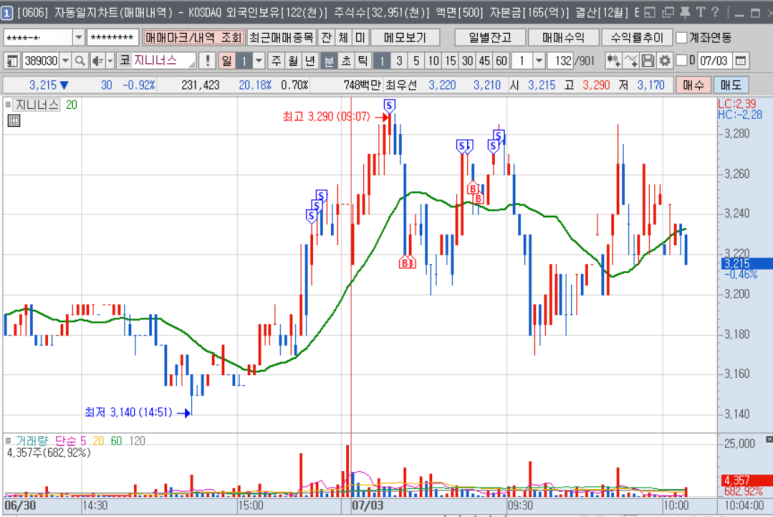This screenshot has width=773, height=517.
Task: Click the 45 minute interval button
Action: [x=485, y=61]
